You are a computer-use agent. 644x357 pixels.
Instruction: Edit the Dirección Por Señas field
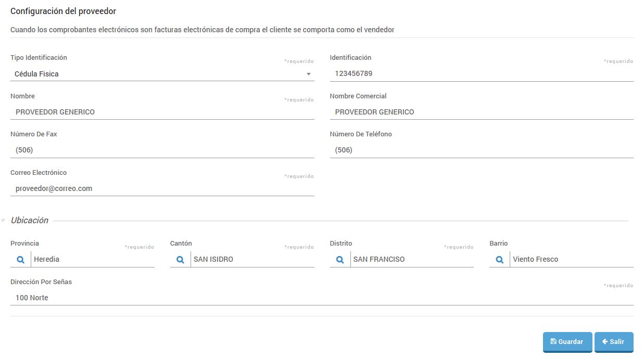[x=321, y=298]
